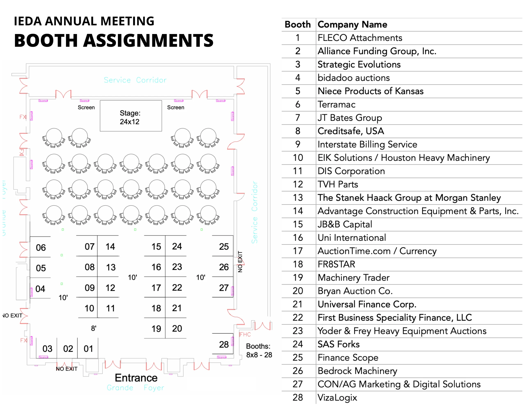The height and width of the screenshot is (420, 525).
Task: Click booth 14 on the floor plan
Action: pos(110,247)
